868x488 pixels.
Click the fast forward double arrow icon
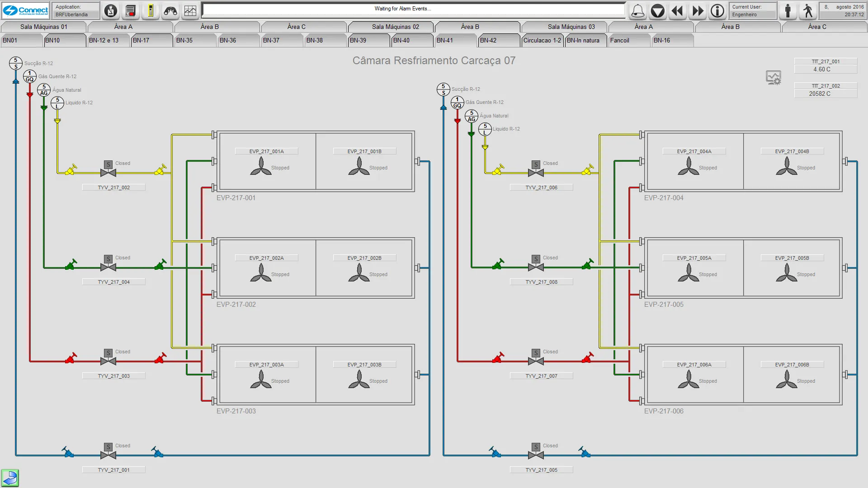click(698, 11)
